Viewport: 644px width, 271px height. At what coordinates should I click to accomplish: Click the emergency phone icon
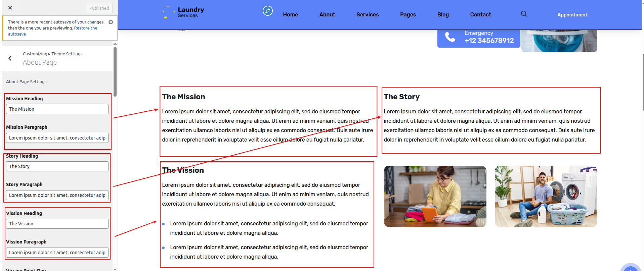coord(450,37)
